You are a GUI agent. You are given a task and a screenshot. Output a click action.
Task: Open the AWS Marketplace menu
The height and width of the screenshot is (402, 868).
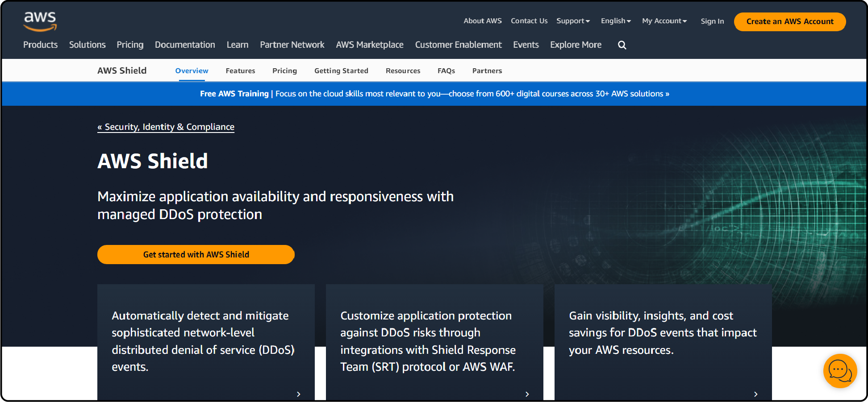tap(370, 45)
